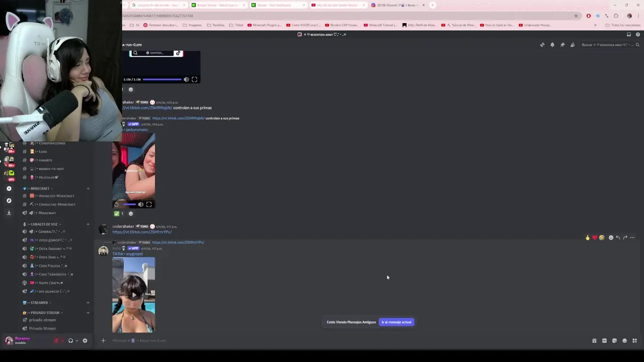This screenshot has width=644, height=362.
Task: Open the Peliculas text channel
Action: (x=45, y=177)
